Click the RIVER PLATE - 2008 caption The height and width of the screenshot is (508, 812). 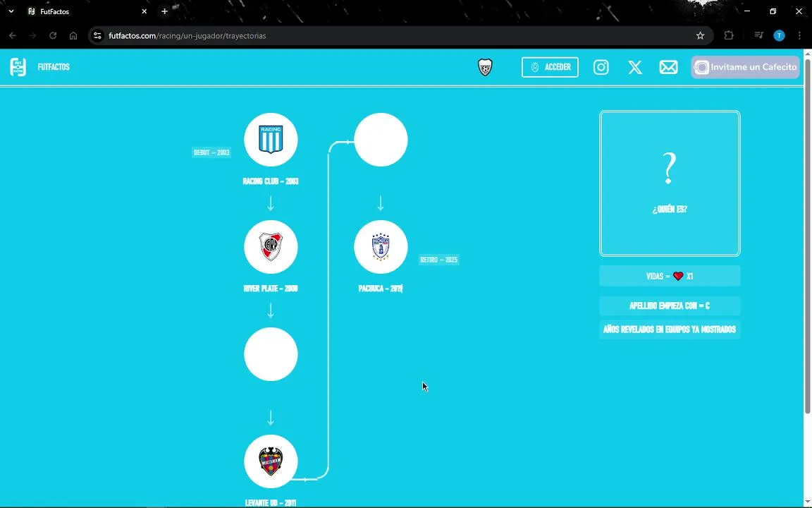coord(271,289)
